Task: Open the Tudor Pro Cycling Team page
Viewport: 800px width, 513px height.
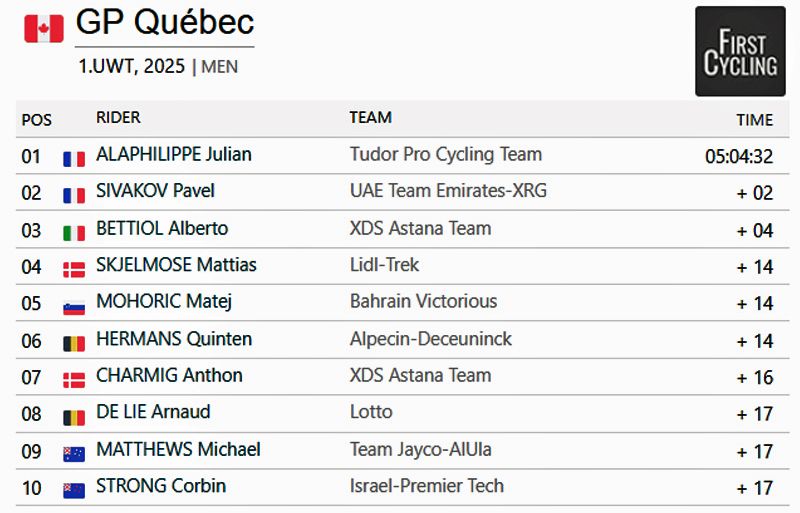Action: pos(445,155)
